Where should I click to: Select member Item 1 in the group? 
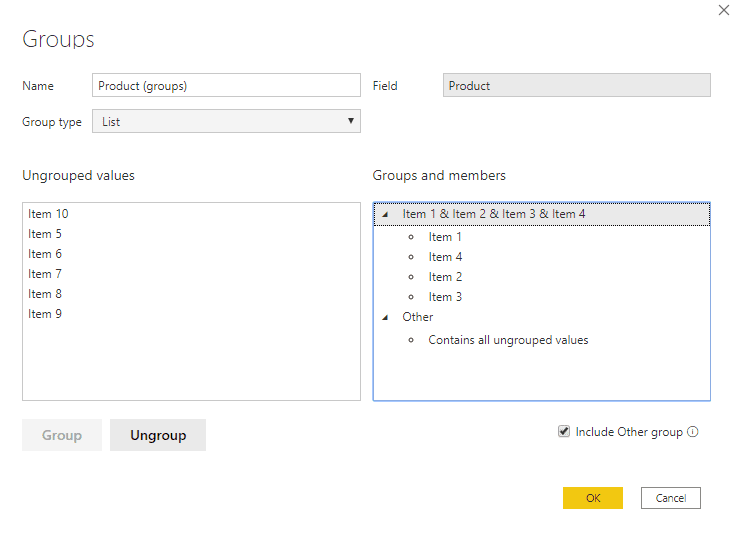[x=445, y=237]
